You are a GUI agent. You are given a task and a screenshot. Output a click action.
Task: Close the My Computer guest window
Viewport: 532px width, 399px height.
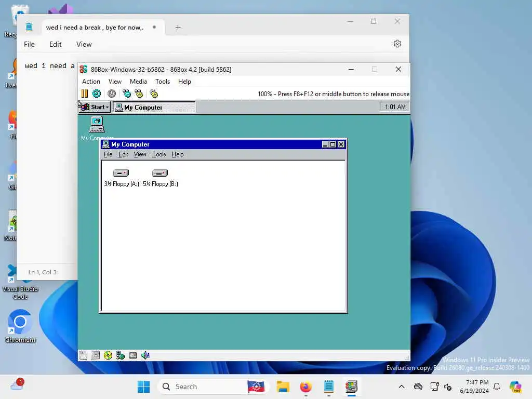tap(341, 144)
